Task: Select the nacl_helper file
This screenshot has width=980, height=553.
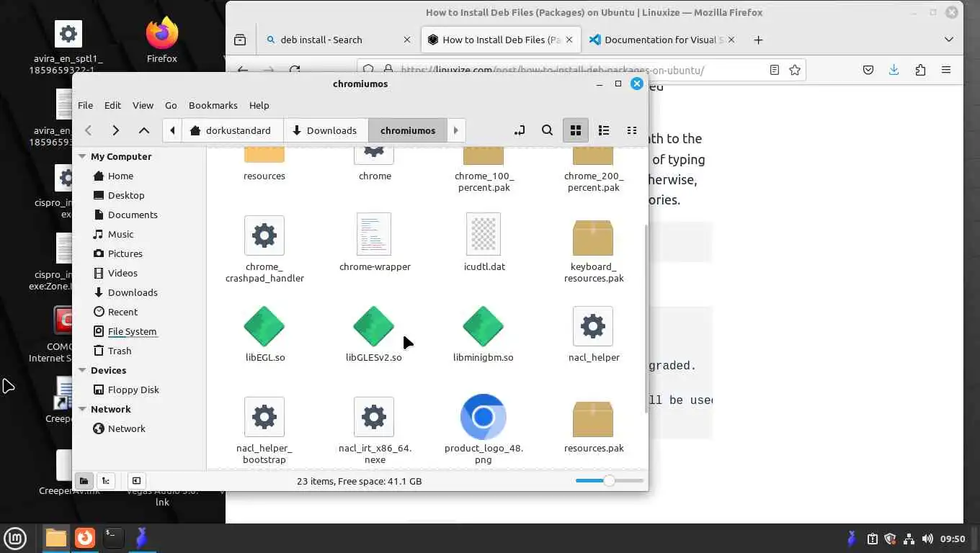Action: click(x=593, y=333)
